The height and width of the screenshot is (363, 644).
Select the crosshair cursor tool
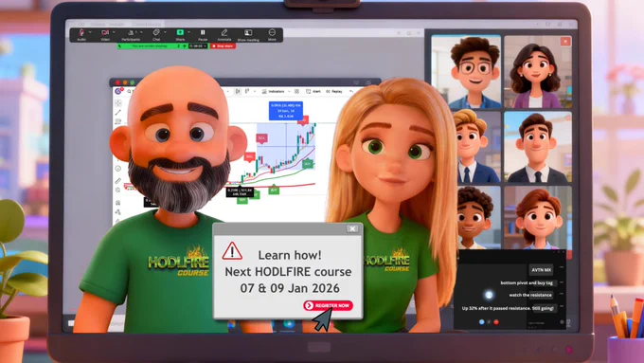(118, 102)
